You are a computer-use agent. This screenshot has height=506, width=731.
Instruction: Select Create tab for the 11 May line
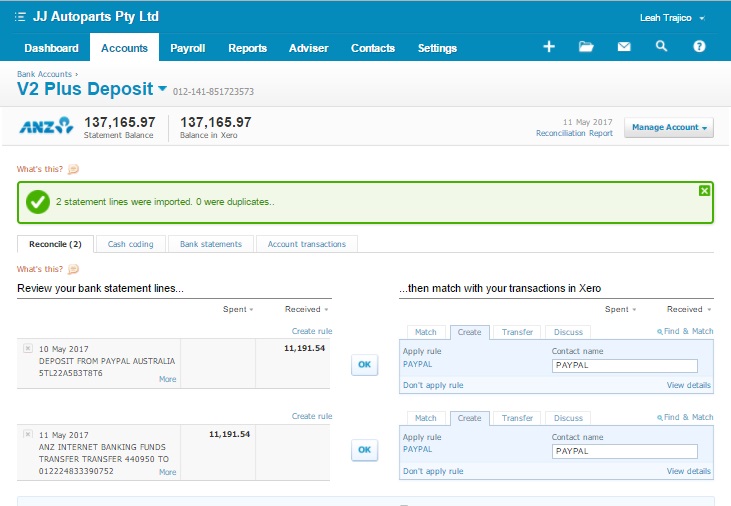pos(469,418)
